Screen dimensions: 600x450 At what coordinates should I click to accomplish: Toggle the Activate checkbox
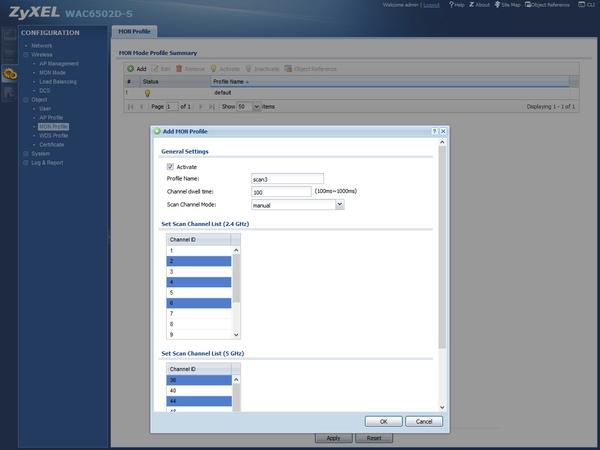(170, 166)
